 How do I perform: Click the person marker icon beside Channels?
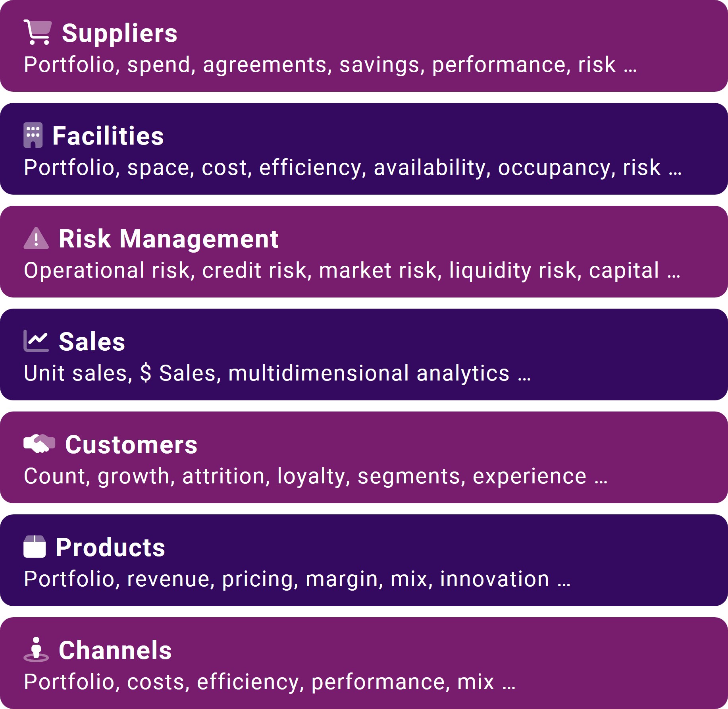point(36,649)
